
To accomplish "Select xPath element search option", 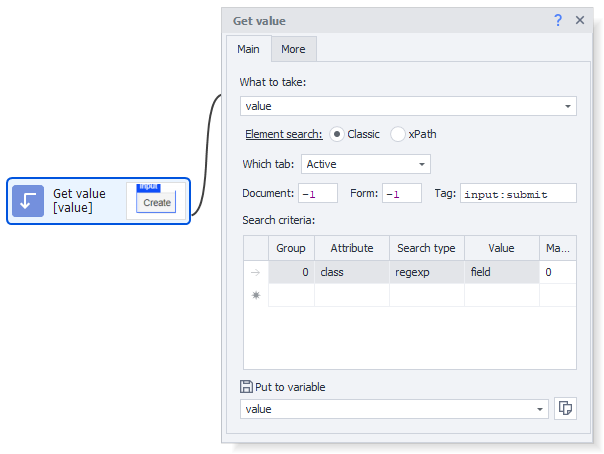I will 398,134.
